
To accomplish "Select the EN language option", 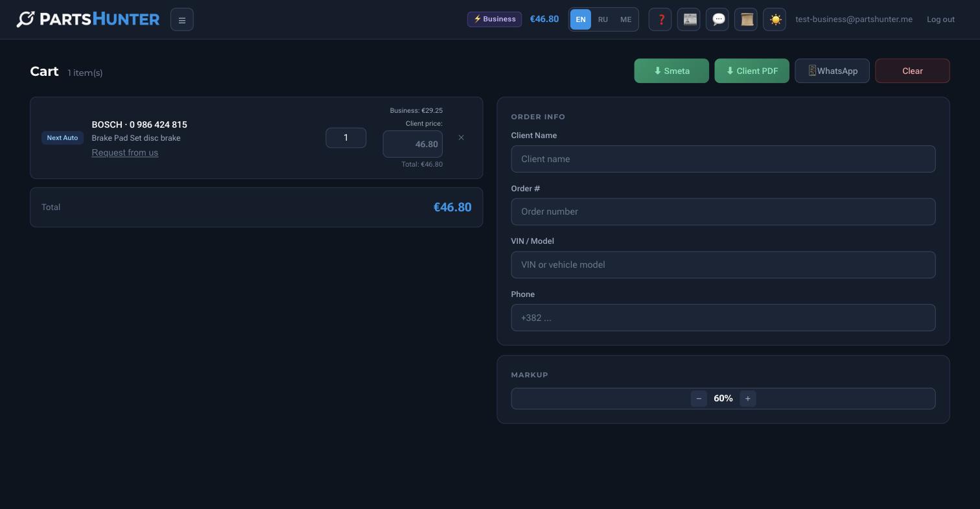I will [581, 19].
